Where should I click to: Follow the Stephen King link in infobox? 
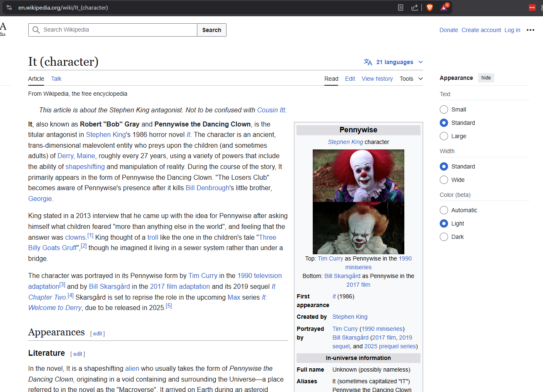[350, 317]
